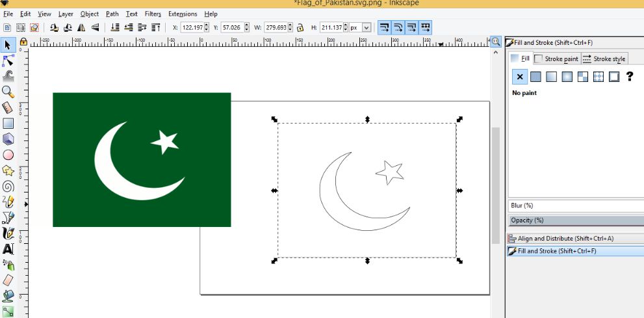Flip selection horizontally
644x318 pixels.
tap(81, 27)
